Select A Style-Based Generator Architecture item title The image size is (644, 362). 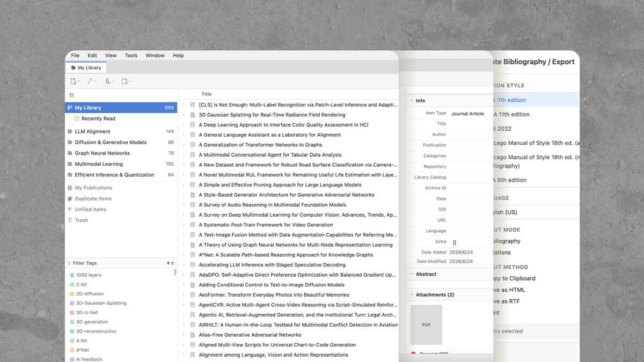click(287, 195)
